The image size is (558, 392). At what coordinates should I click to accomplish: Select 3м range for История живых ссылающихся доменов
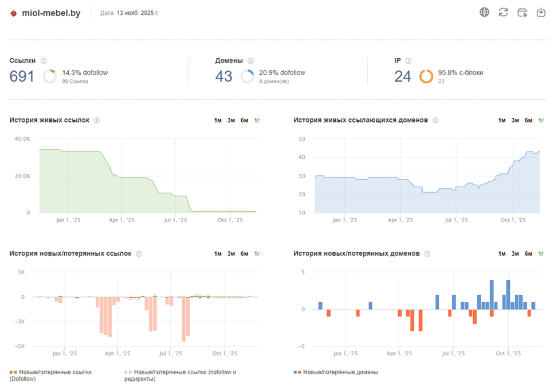(x=515, y=121)
